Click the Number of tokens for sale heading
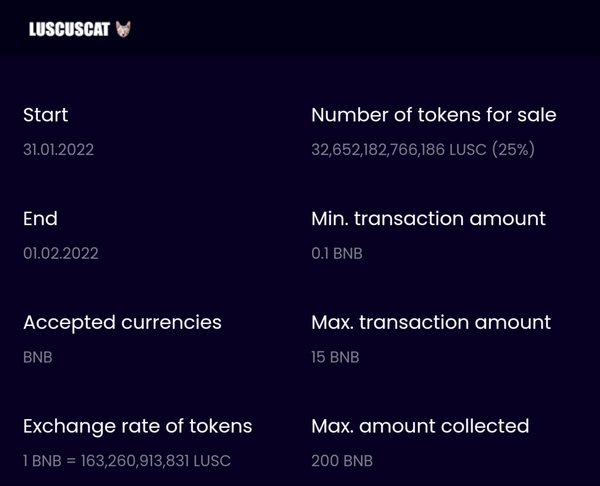The image size is (600, 486). (434, 115)
